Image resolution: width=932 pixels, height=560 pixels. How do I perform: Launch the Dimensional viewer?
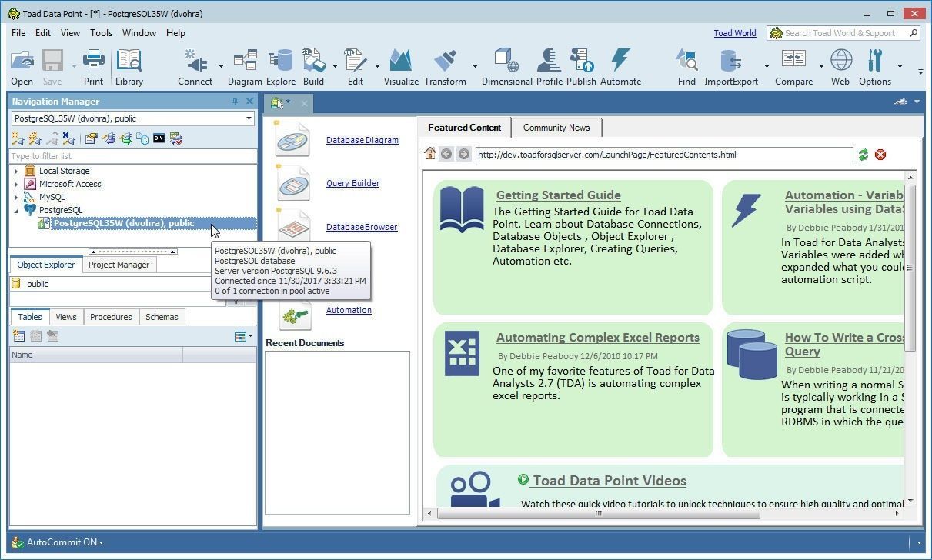point(506,68)
